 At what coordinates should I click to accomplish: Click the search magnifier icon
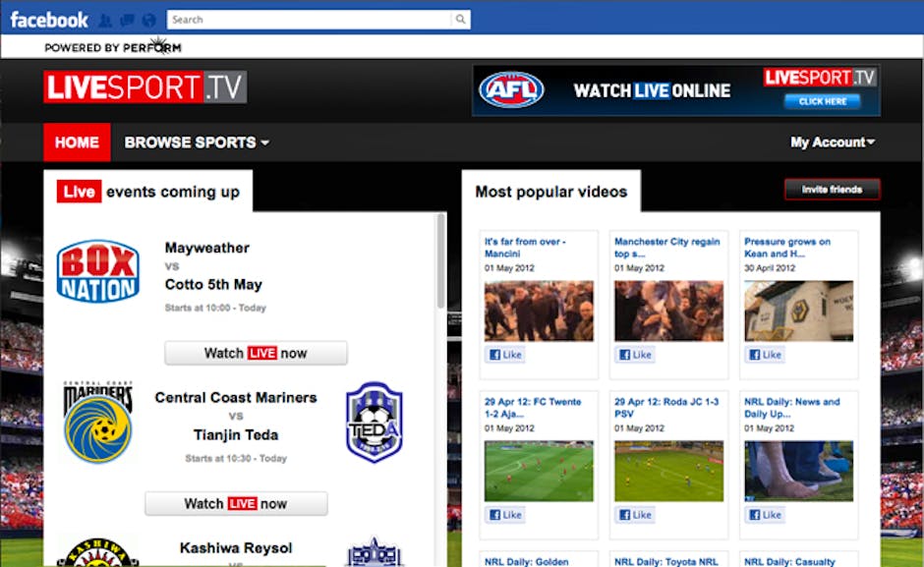460,20
